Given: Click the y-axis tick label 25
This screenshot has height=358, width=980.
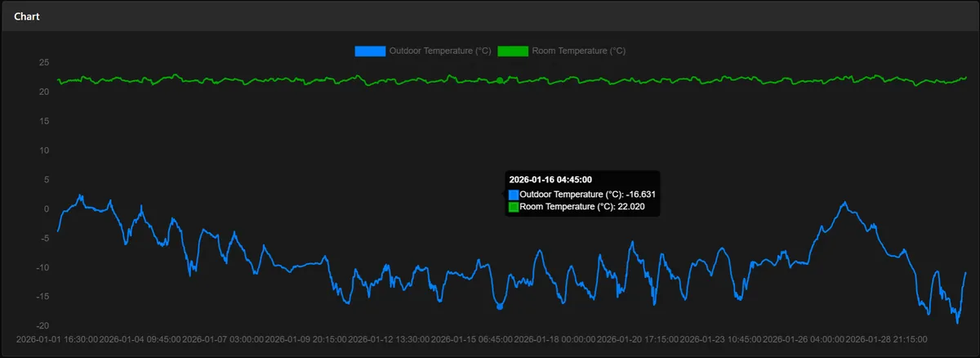Looking at the screenshot, I should (x=44, y=62).
